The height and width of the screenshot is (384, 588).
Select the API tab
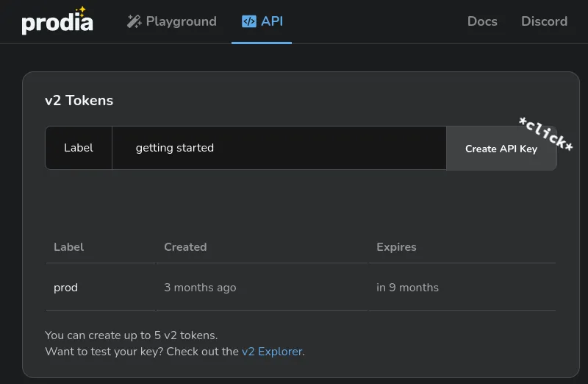[271, 21]
